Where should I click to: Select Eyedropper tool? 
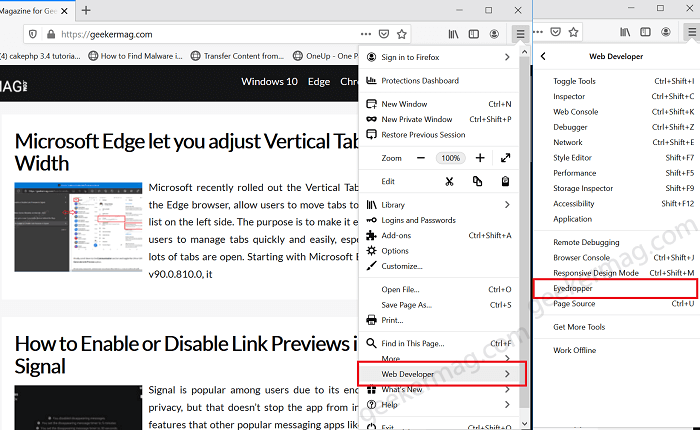[617, 288]
